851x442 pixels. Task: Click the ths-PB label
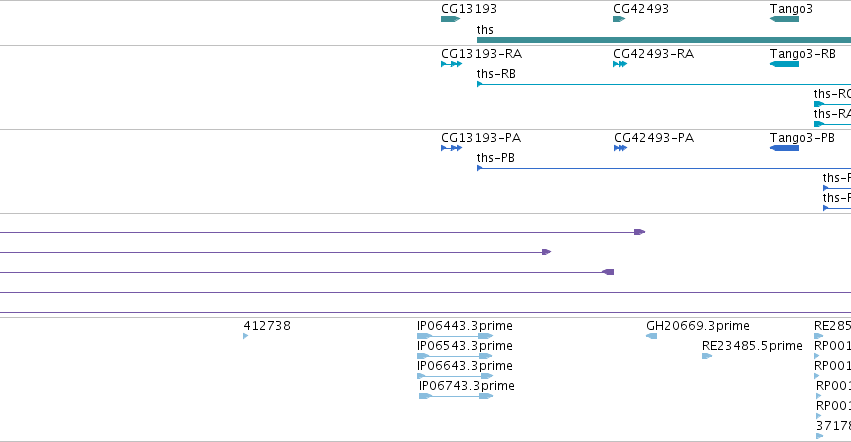point(496,158)
